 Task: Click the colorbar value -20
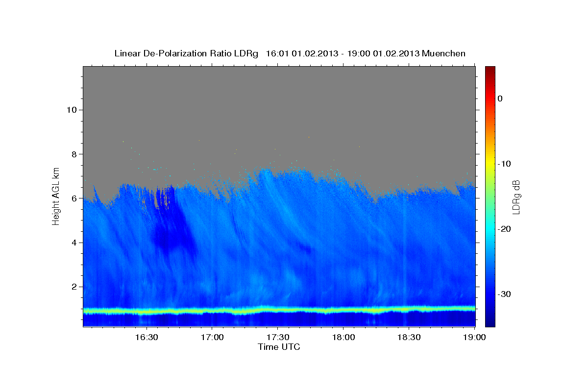[505, 229]
